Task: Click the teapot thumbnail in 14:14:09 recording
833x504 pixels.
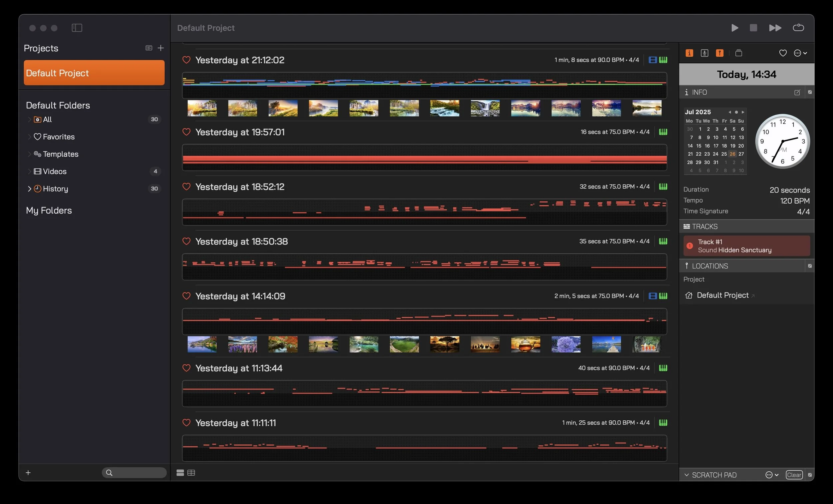Action: pyautogui.click(x=525, y=344)
